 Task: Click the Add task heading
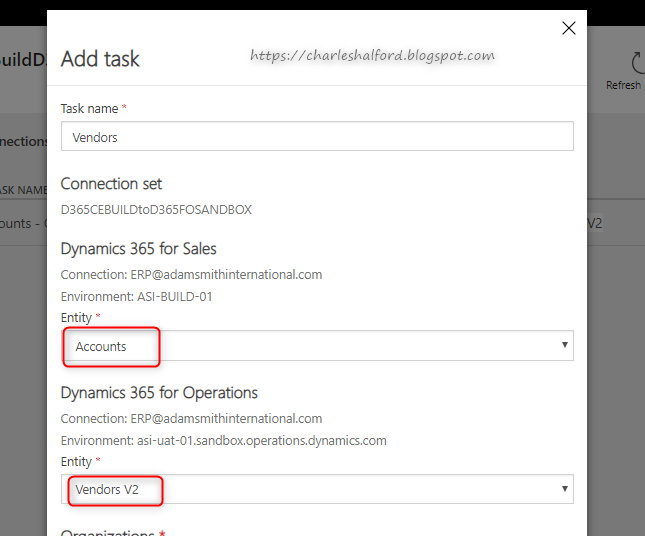[100, 59]
